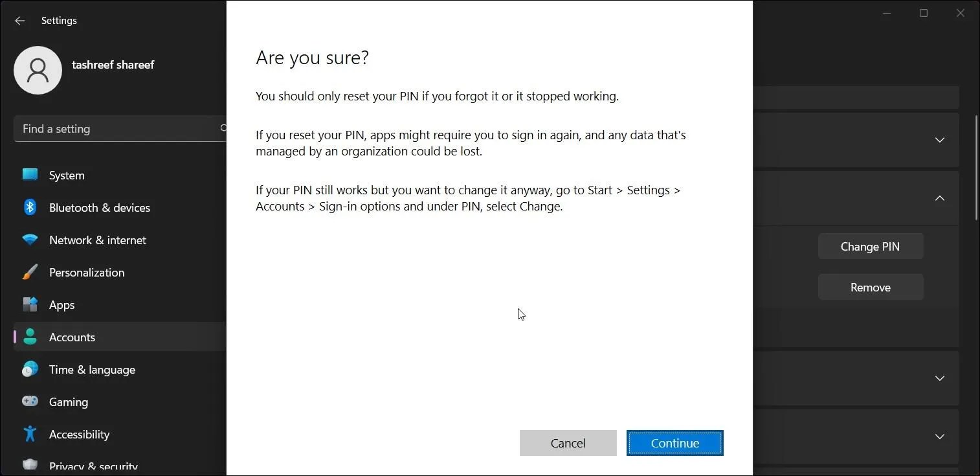980x476 pixels.
Task: Select the Apps icon in the sidebar
Action: pyautogui.click(x=30, y=304)
